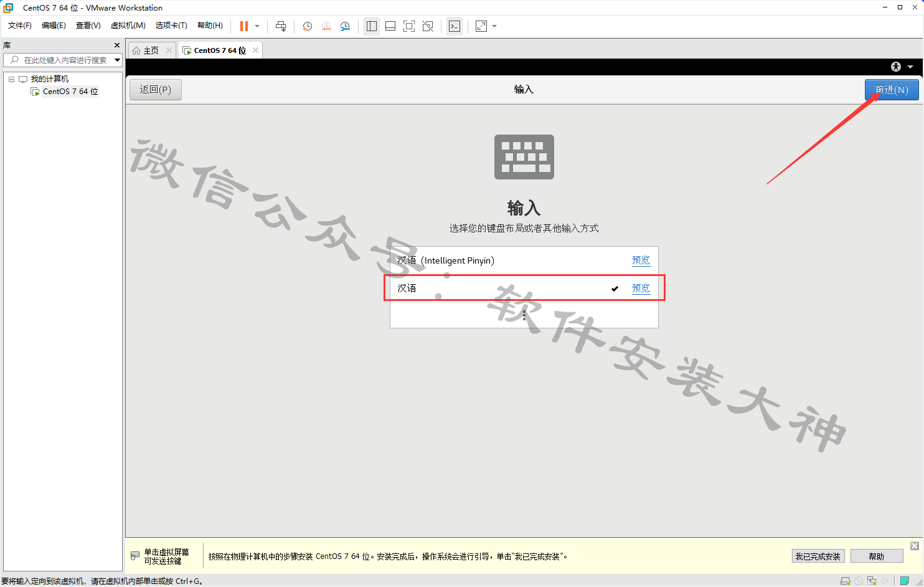Take a snapshot of the virtual machine
The height and width of the screenshot is (587, 924).
click(x=307, y=26)
